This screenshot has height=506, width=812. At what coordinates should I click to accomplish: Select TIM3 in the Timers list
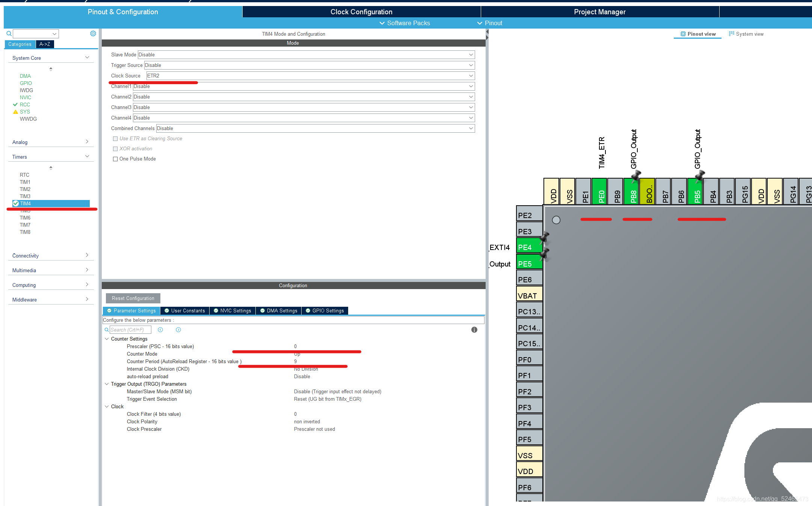[25, 196]
